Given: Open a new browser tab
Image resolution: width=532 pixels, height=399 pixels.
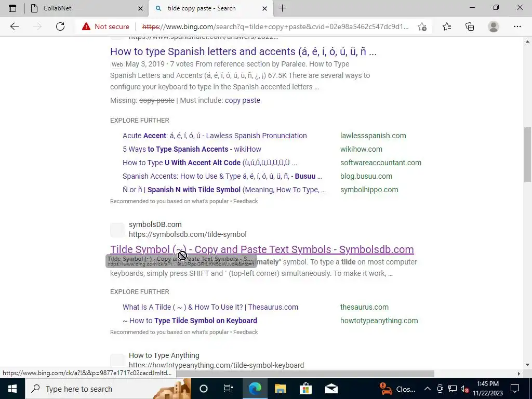Looking at the screenshot, I should click(x=282, y=8).
